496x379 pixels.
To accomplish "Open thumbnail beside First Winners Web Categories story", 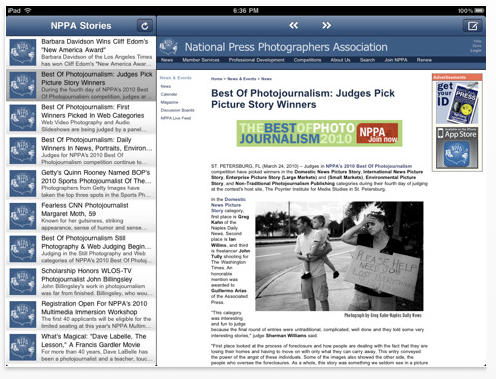I will pyautogui.click(x=23, y=118).
